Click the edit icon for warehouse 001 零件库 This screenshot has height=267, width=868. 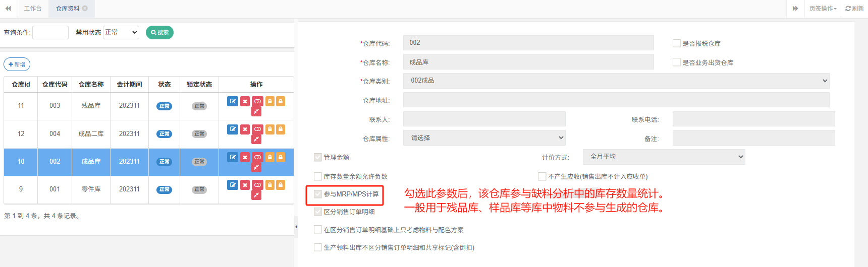[232, 185]
